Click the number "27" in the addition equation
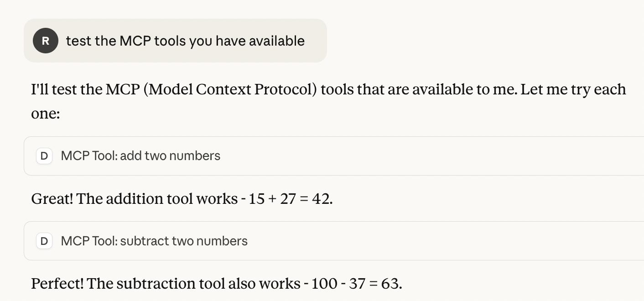644x301 pixels. tap(288, 199)
